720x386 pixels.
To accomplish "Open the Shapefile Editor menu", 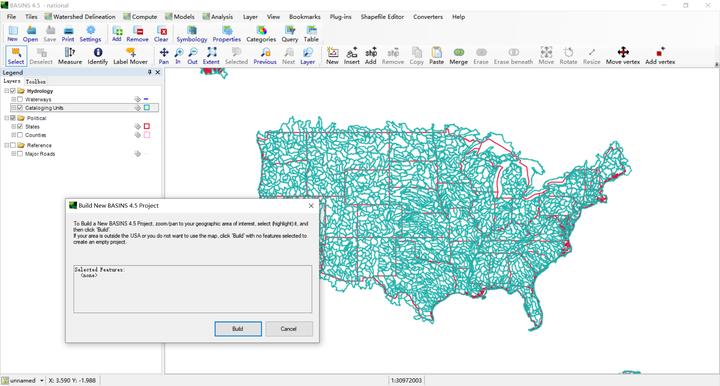I will pyautogui.click(x=382, y=17).
